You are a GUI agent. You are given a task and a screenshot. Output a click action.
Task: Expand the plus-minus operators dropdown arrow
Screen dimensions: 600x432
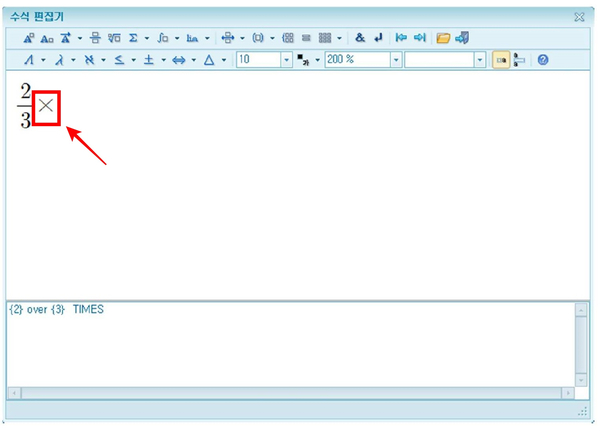coord(164,60)
